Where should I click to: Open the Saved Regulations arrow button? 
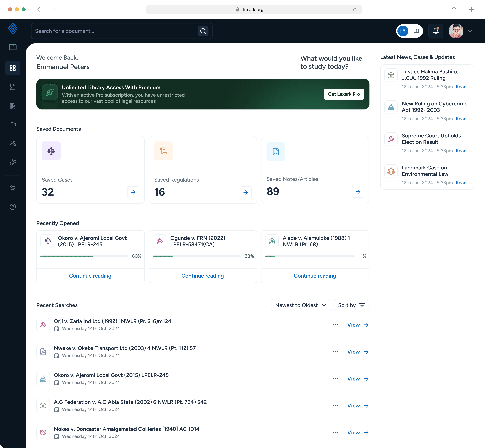pyautogui.click(x=245, y=192)
